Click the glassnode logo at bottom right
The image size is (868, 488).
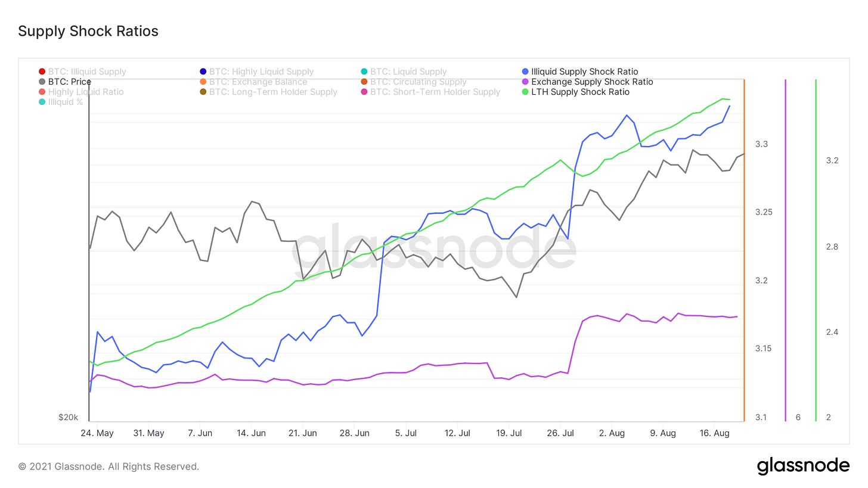803,466
